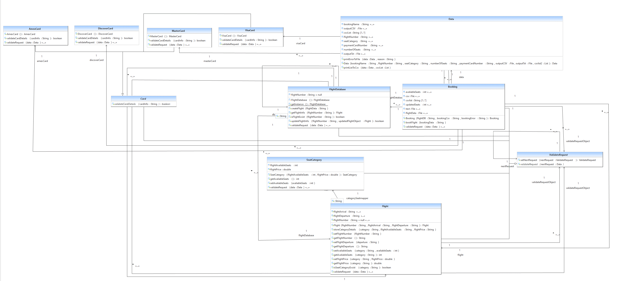This screenshot has height=281, width=644.
Task: Select the FlightDatabase class header
Action: tap(339, 89)
